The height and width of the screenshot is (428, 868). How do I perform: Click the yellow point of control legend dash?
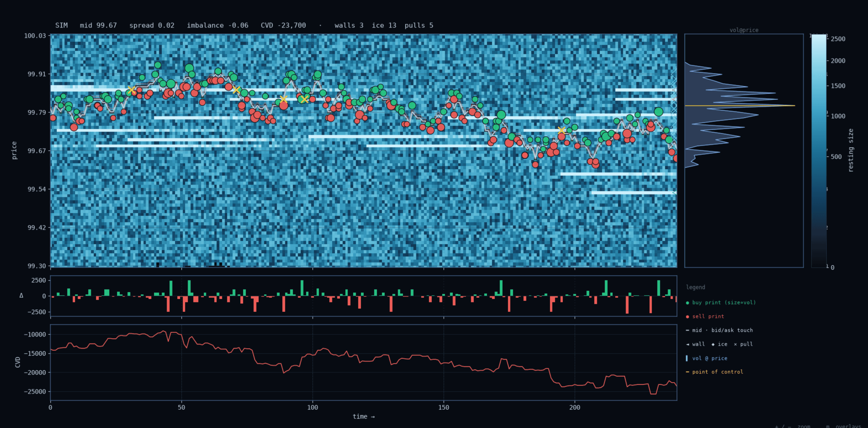(687, 372)
